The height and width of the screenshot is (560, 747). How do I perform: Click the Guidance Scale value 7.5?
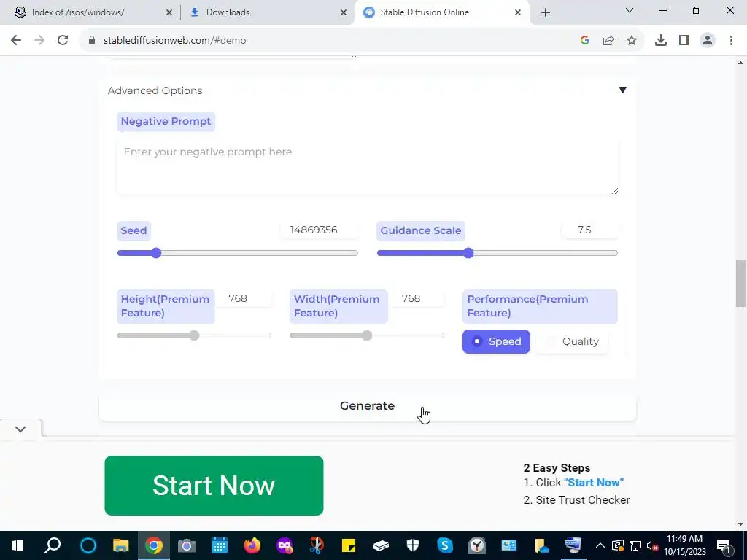[589, 230]
